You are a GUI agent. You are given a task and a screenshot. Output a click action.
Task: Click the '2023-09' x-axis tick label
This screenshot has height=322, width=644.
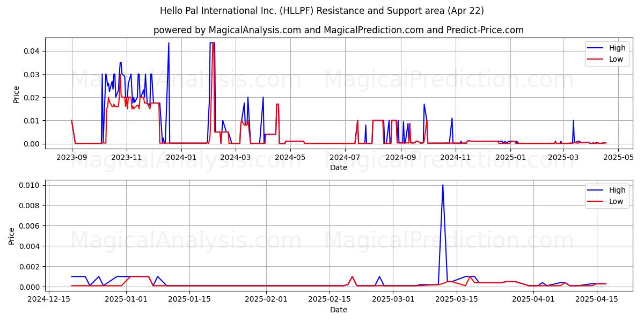point(72,158)
